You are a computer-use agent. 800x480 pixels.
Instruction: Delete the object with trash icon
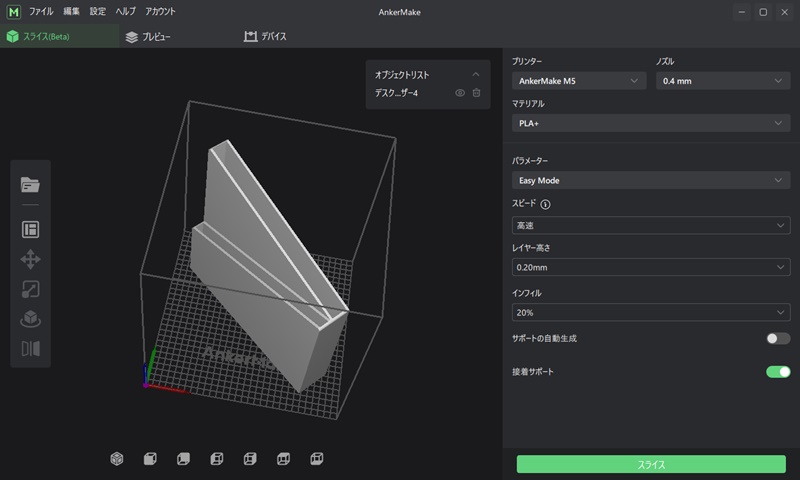[476, 93]
